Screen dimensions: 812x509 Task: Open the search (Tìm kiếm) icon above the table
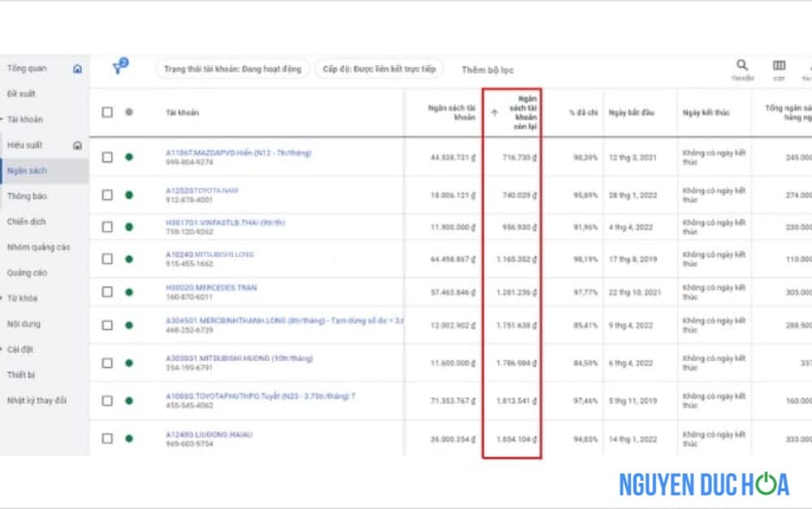742,66
